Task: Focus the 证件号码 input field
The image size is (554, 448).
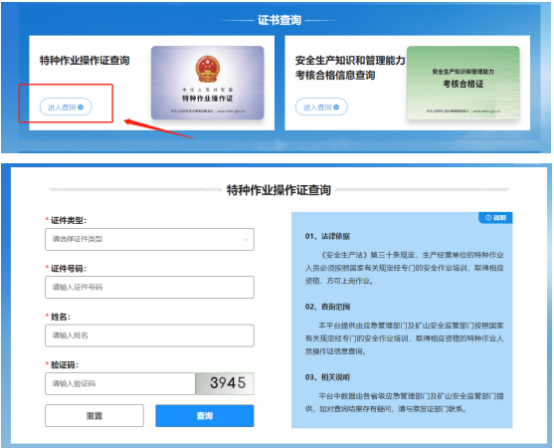Action: point(149,287)
